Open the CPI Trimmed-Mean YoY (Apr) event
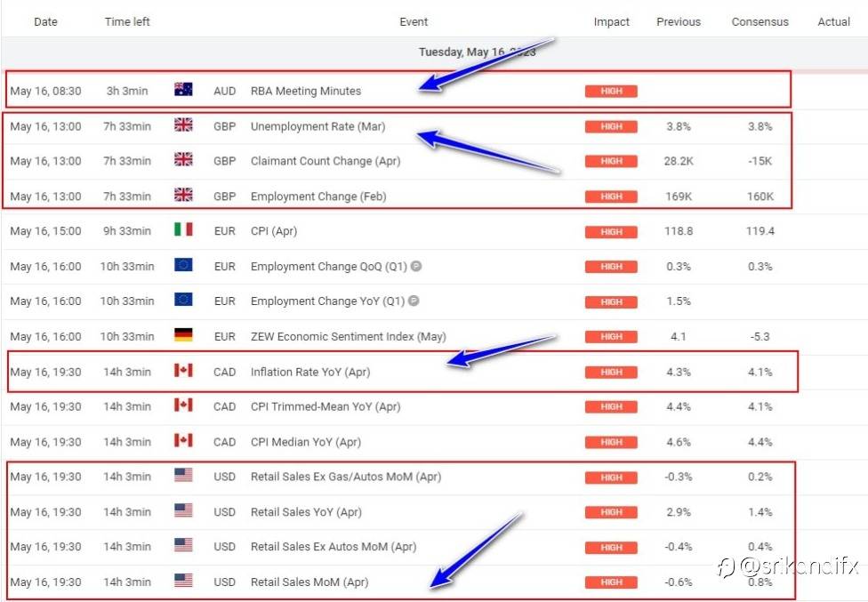Viewport: 868px width, 602px height. [x=325, y=406]
